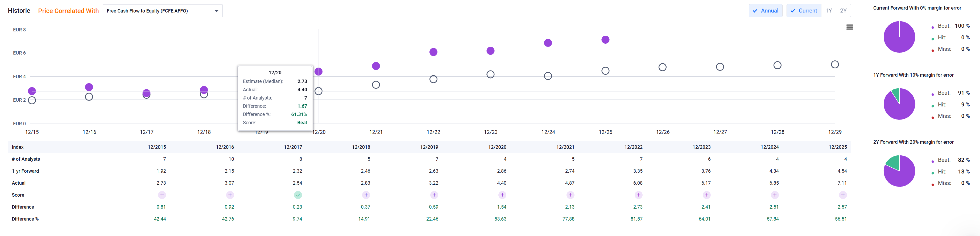Click the Score plus icon for 12/2020
Viewport: 980px width, 236px height.
tap(503, 195)
